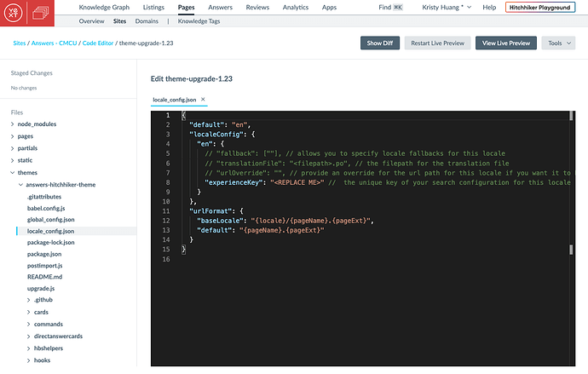Click the stacked pages icon beside logo

click(41, 13)
